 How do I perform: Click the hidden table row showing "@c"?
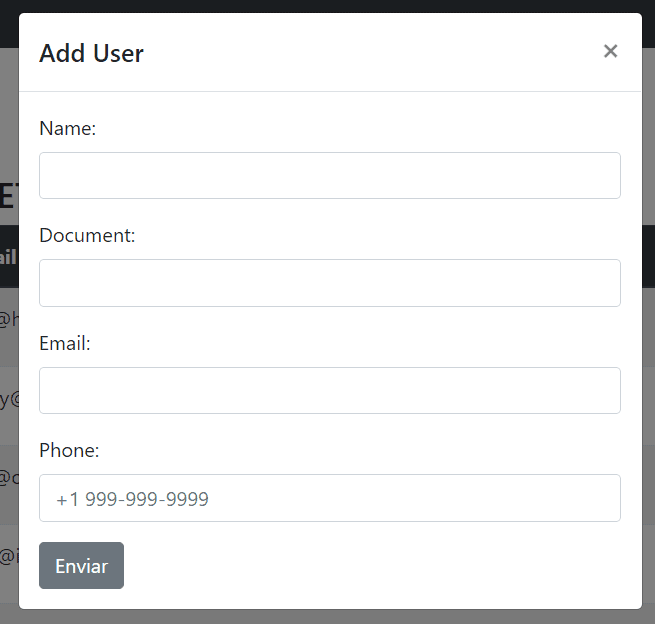click(9, 477)
